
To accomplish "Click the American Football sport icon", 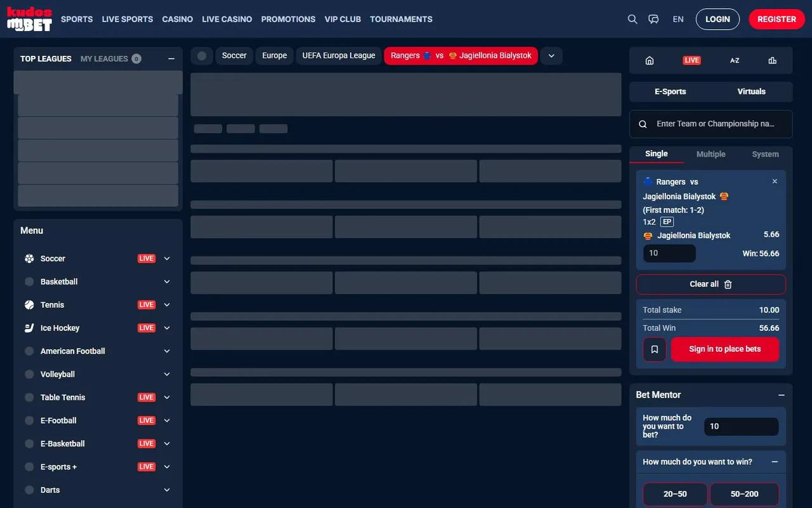I will [x=29, y=351].
